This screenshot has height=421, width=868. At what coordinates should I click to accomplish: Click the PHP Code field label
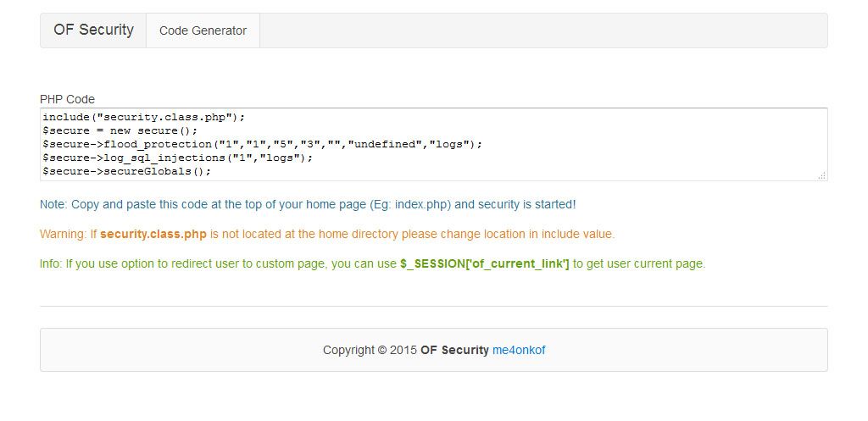click(67, 100)
